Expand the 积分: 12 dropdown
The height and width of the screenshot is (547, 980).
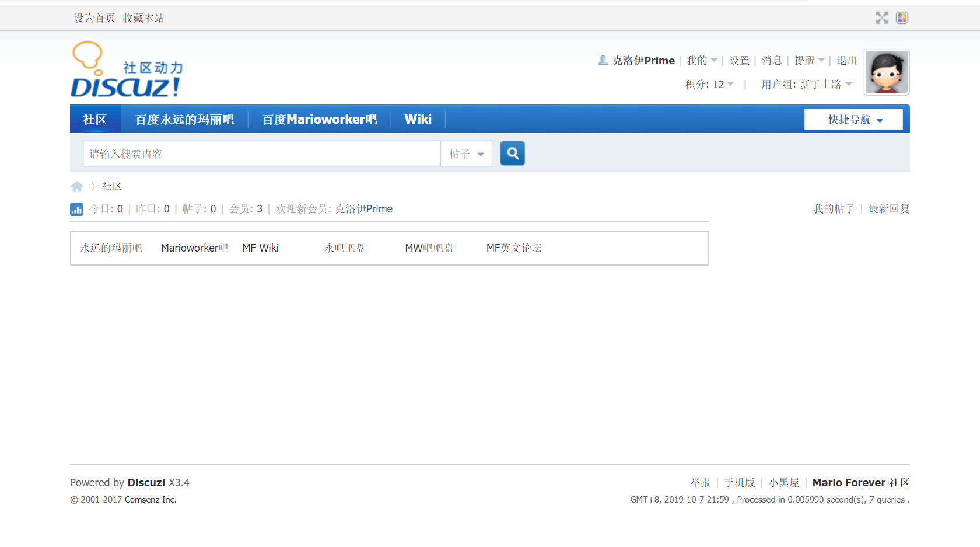coord(710,85)
